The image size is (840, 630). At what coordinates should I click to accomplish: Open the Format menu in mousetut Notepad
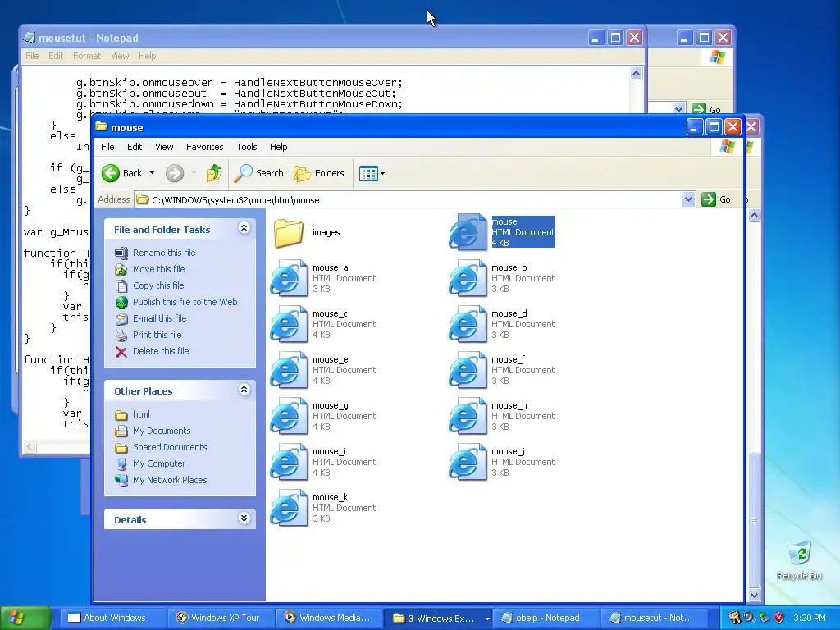coord(87,56)
